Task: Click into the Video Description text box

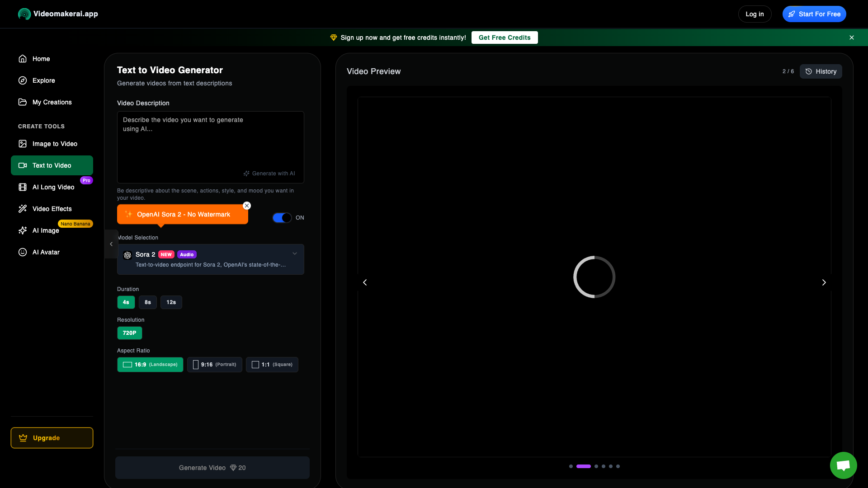Action: (x=211, y=147)
